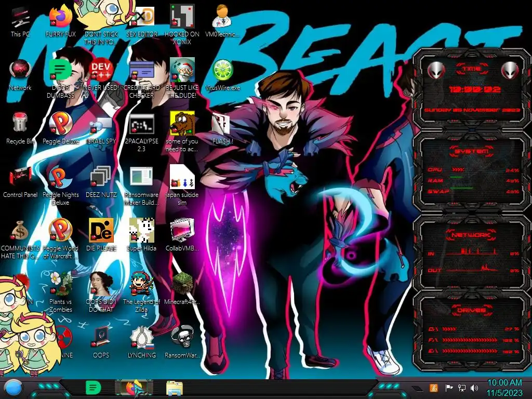Screen dimensions: 532x399
Task: Click the CPU usage row in System widget
Action: click(x=474, y=170)
